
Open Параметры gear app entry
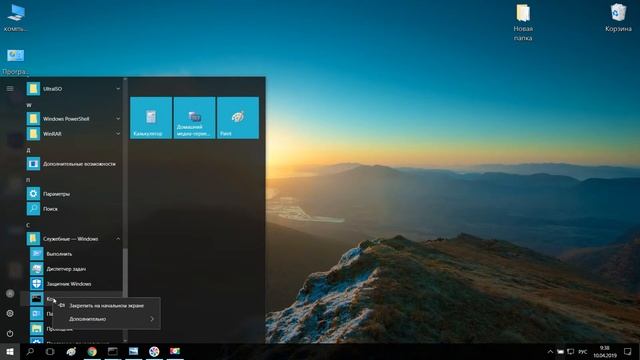(x=73, y=194)
